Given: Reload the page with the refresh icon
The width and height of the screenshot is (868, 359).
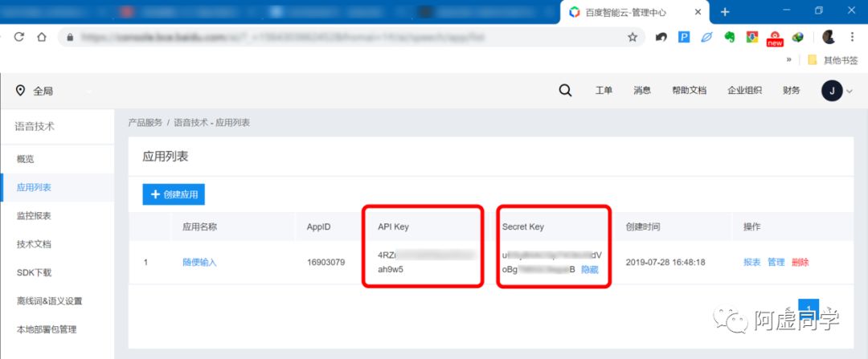Looking at the screenshot, I should [x=19, y=37].
